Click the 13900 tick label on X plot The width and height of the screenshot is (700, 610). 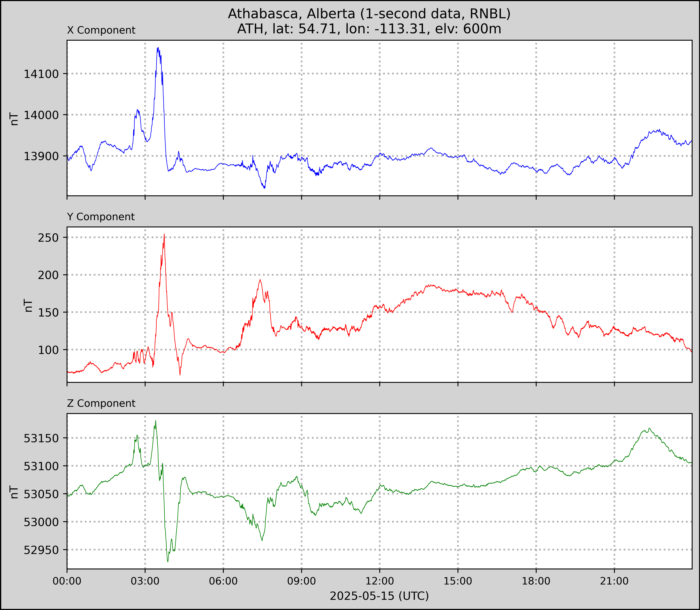41,156
